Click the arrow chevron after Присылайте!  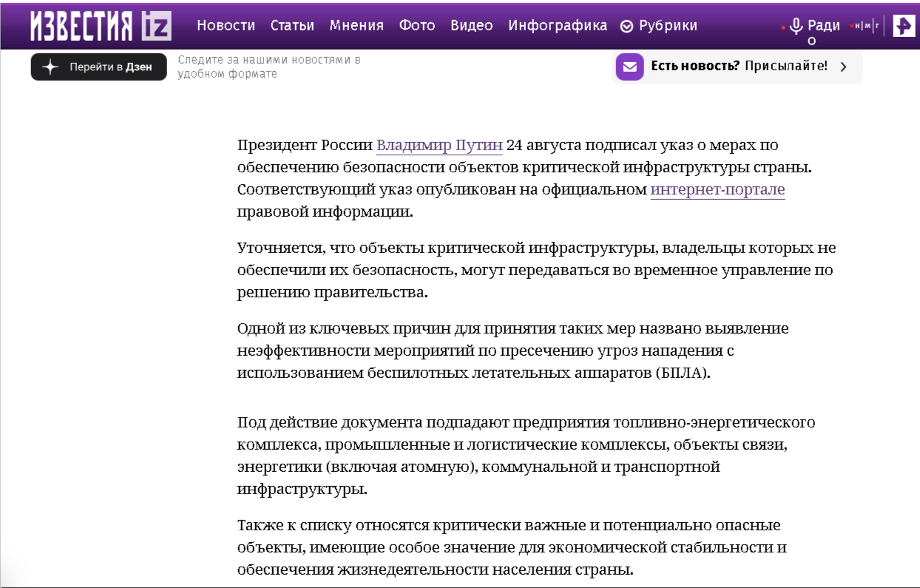pos(844,67)
